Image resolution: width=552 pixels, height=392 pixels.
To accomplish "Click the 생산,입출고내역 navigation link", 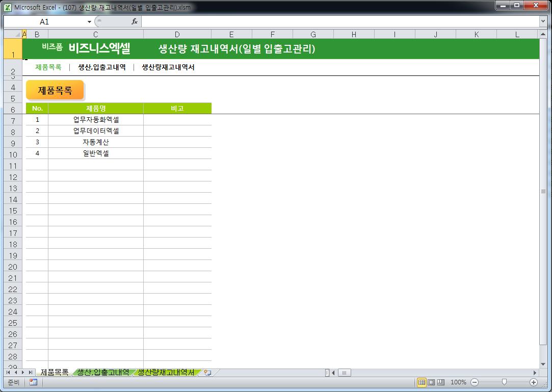I will [x=102, y=67].
